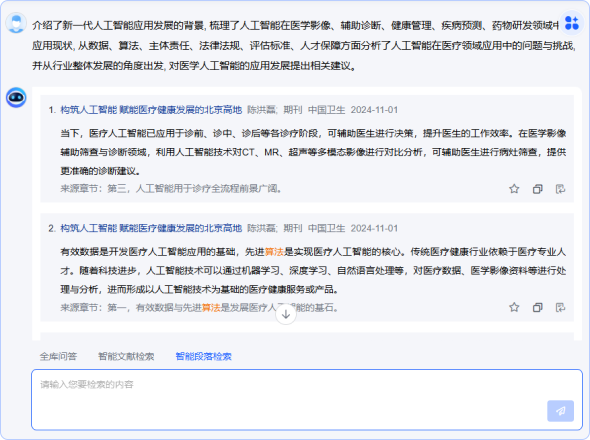Click result 2 paragraph beginning 有效数据是开发

tap(313, 271)
